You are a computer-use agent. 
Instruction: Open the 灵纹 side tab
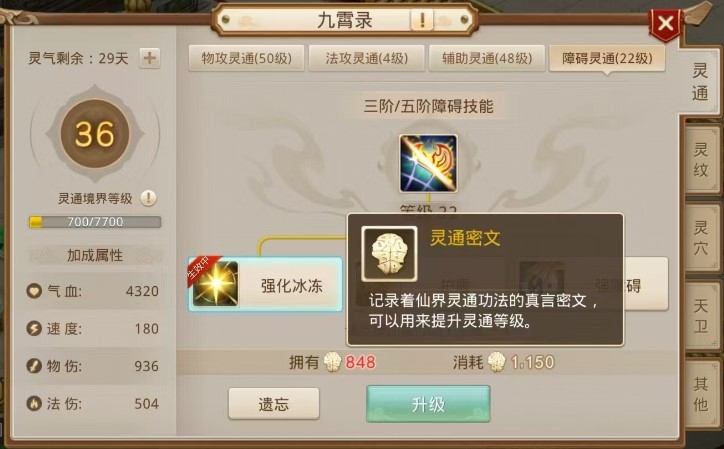pos(701,160)
